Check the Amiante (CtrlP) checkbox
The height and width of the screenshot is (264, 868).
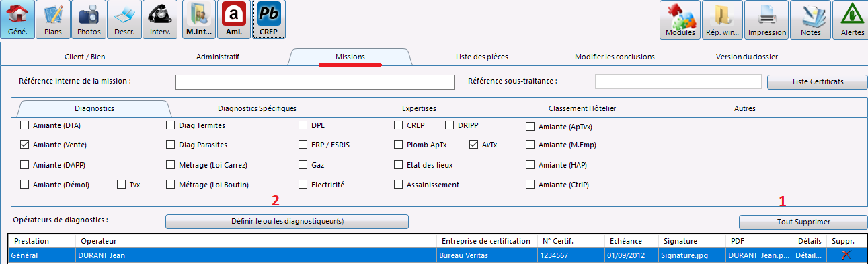(x=530, y=184)
